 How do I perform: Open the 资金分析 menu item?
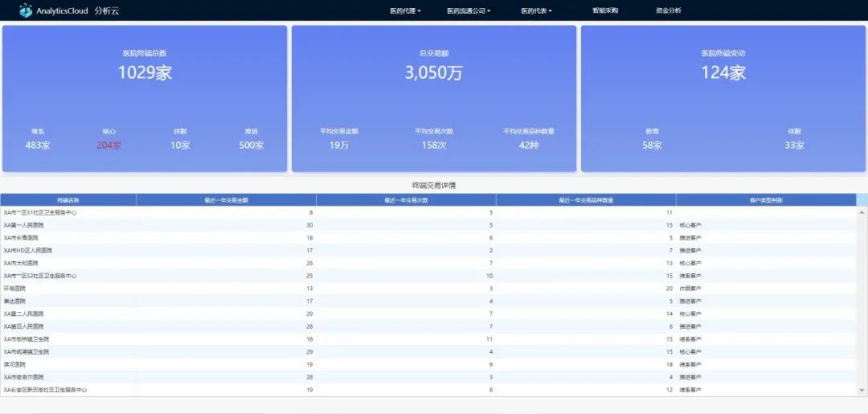coord(668,11)
